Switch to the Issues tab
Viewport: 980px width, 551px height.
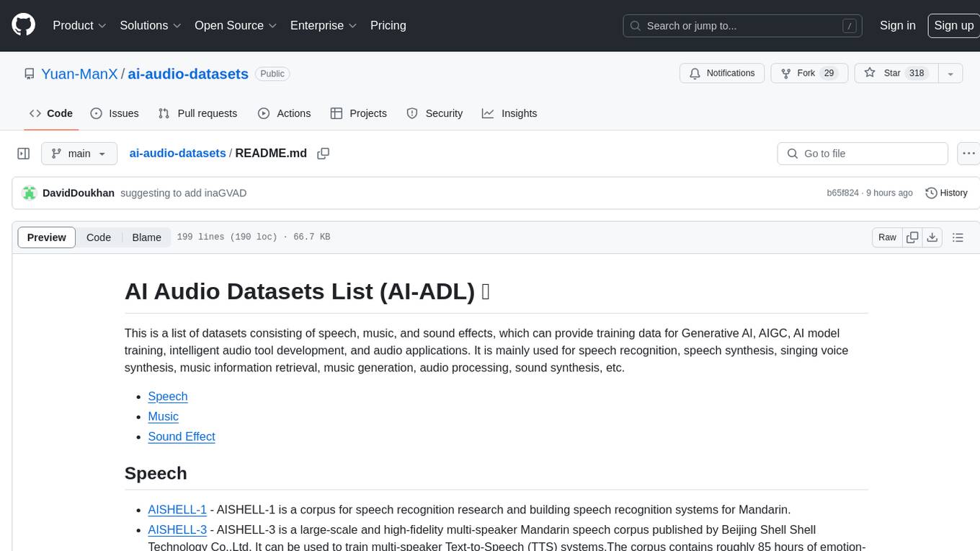[x=115, y=113]
